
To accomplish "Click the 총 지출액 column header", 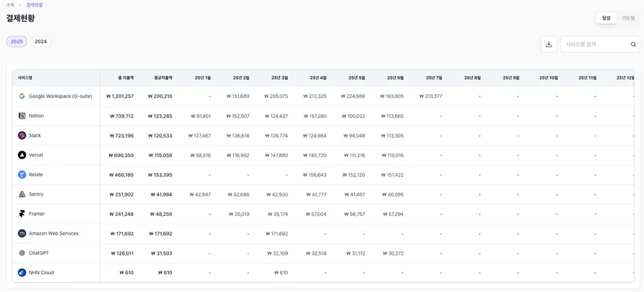I will coord(126,78).
